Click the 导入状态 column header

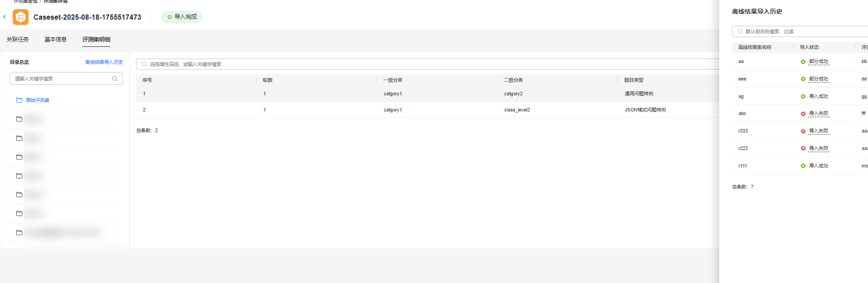pyautogui.click(x=809, y=47)
